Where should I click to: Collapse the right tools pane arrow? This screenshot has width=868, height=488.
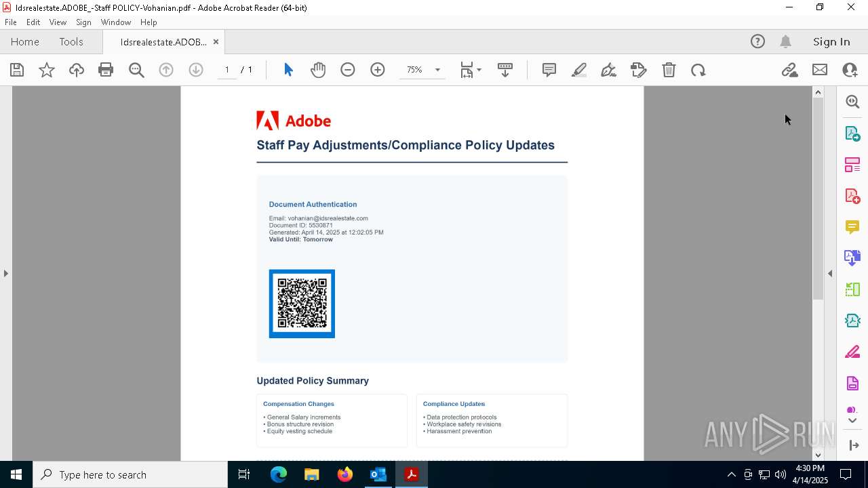[x=830, y=273]
